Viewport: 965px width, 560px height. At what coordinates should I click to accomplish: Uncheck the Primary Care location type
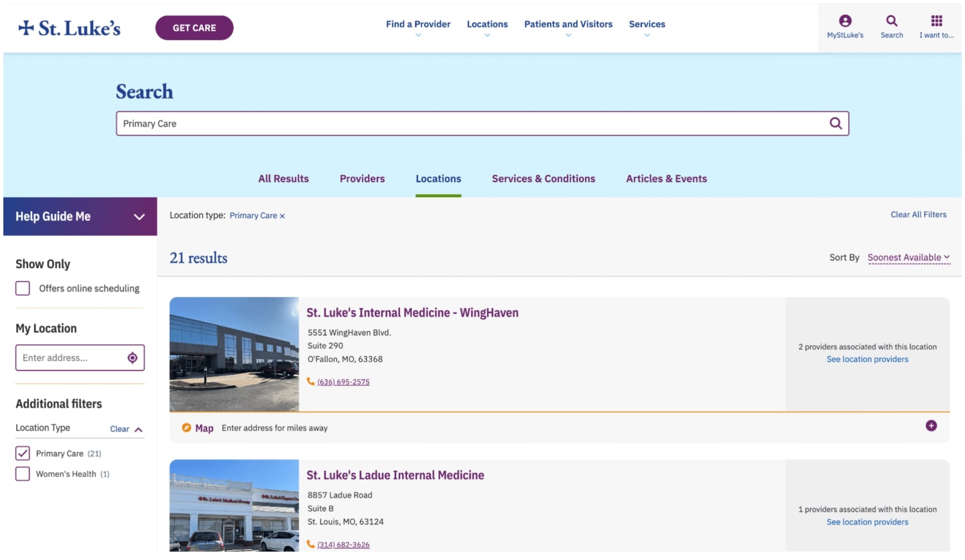[x=23, y=453]
